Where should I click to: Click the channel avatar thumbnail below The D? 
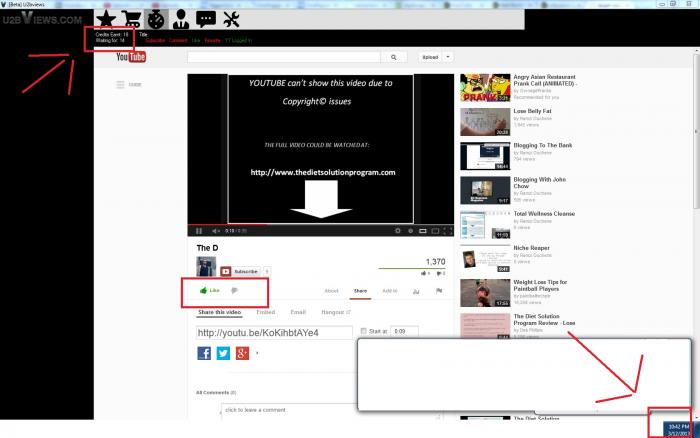(206, 267)
